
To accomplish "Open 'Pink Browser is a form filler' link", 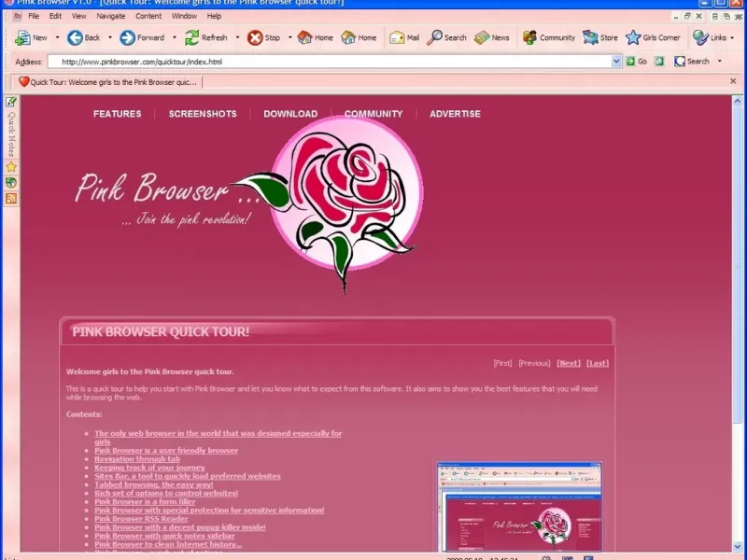I will click(145, 501).
